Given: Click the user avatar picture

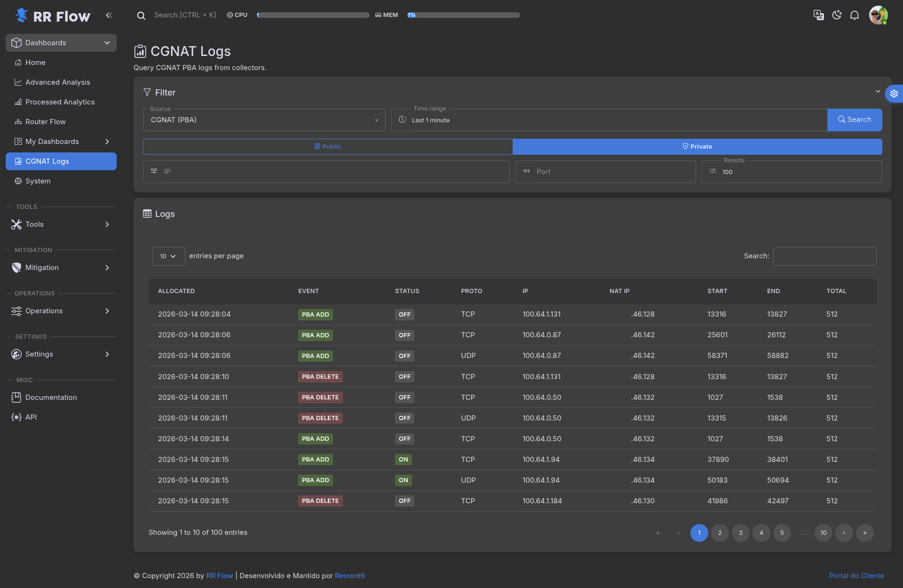Looking at the screenshot, I should coord(878,15).
